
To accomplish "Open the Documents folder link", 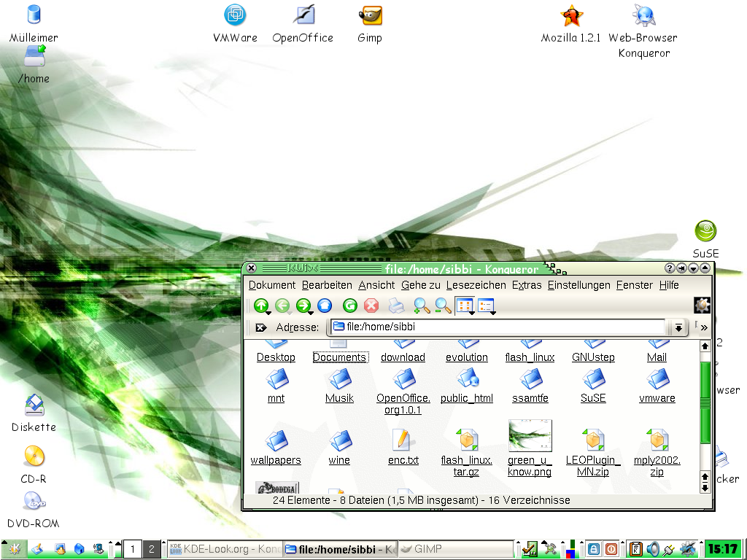I will coord(340,357).
